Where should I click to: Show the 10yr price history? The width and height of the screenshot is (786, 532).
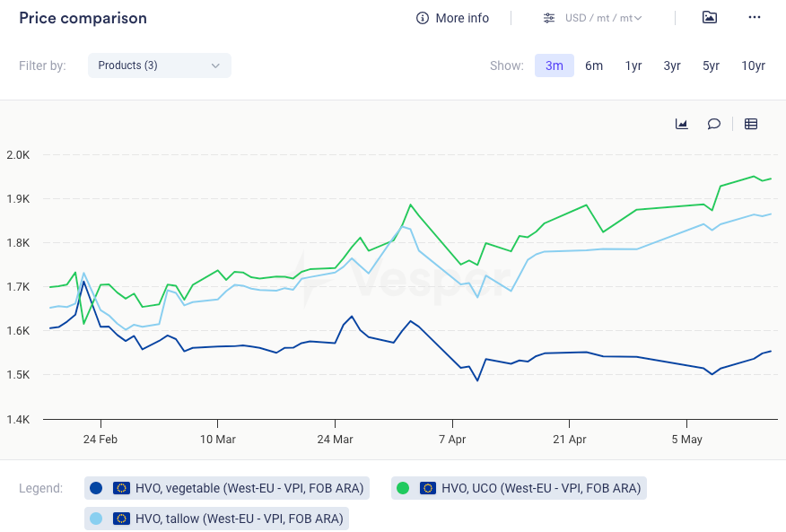tap(753, 65)
